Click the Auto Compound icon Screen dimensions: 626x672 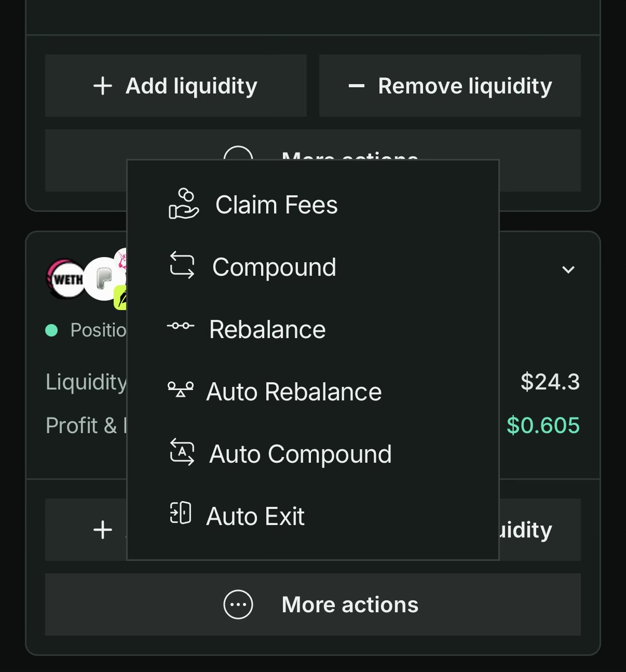182,452
